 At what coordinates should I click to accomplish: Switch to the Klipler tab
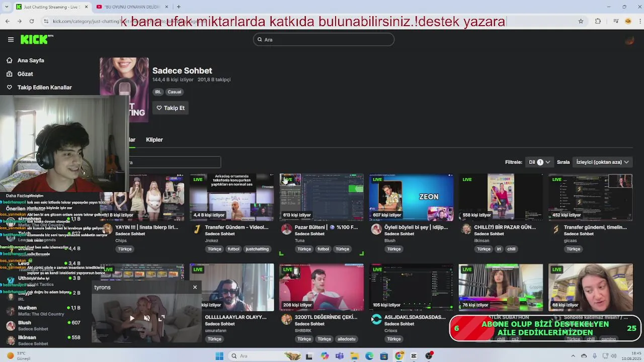pos(154,140)
